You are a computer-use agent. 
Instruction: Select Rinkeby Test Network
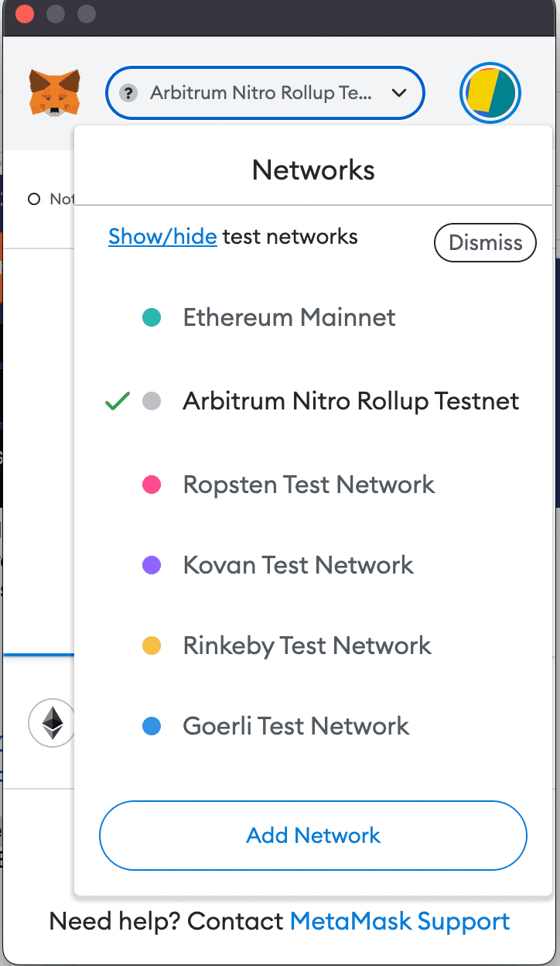click(x=306, y=645)
